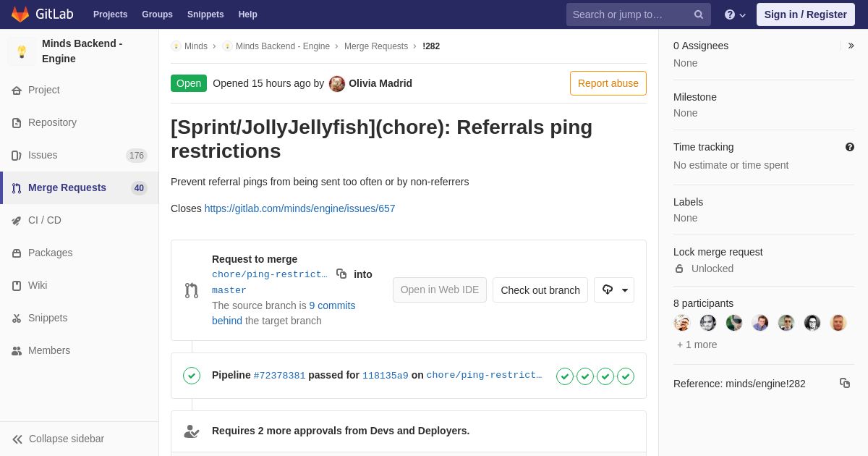
Task: Open the first pipeline stage status icon
Action: [565, 376]
